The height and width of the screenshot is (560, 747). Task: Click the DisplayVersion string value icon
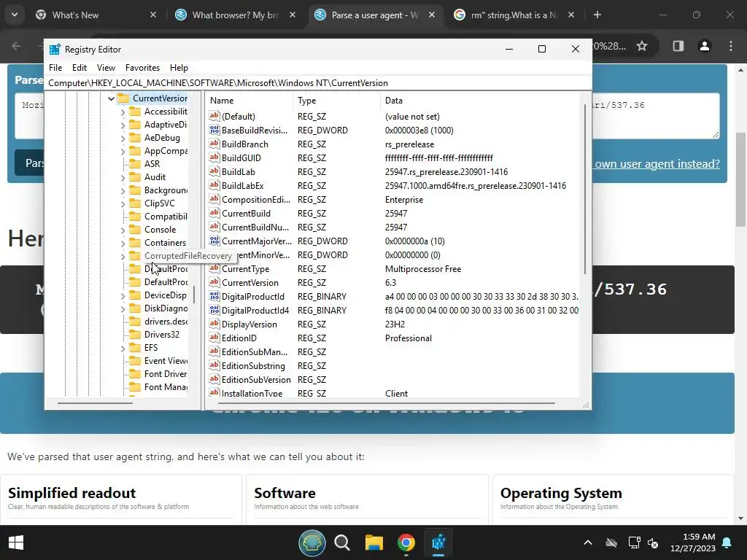(x=214, y=324)
